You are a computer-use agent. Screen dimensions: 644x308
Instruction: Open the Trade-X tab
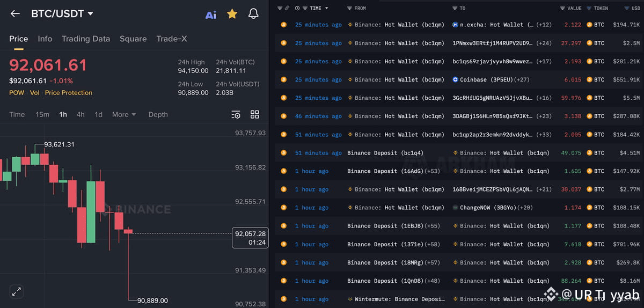click(x=172, y=39)
